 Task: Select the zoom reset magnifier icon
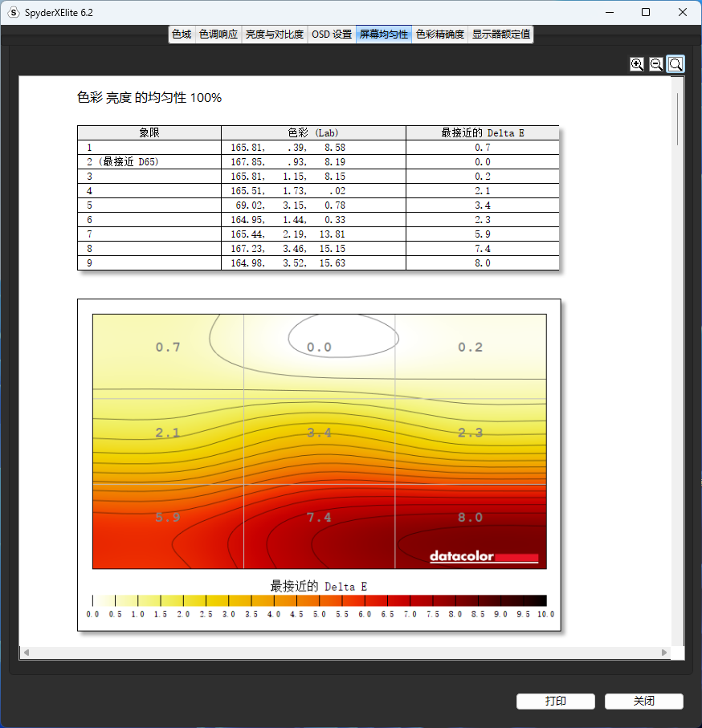[675, 64]
